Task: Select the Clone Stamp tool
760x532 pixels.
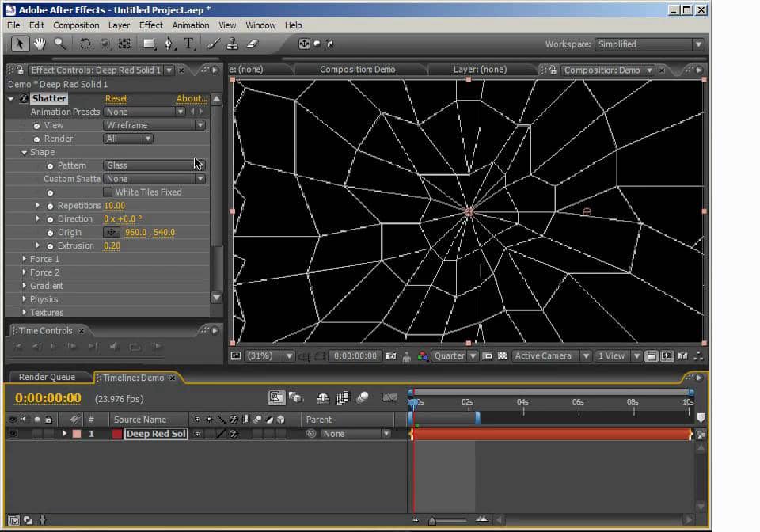Action: pos(233,44)
